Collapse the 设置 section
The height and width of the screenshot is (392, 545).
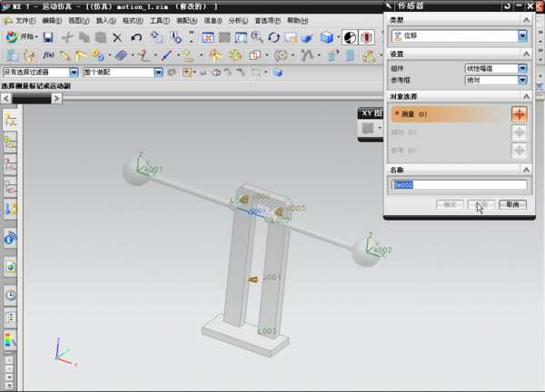(526, 54)
